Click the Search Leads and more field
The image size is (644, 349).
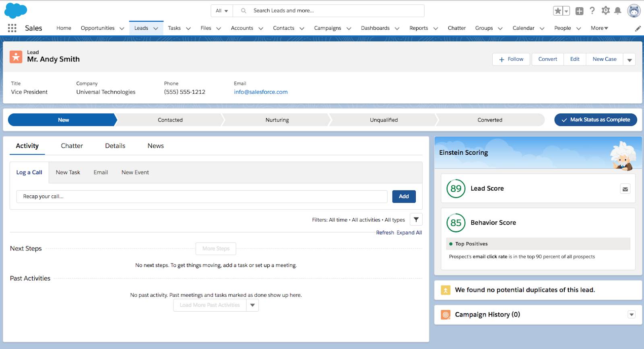[x=329, y=11]
